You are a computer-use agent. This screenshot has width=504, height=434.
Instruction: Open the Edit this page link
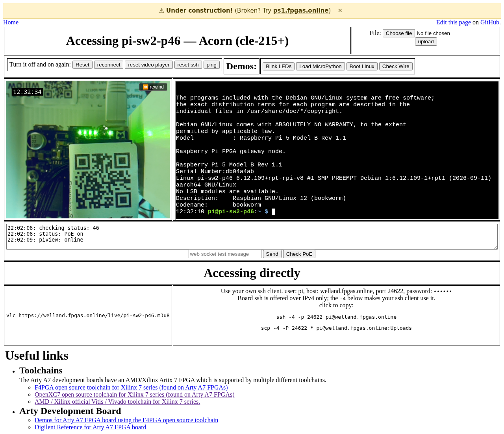pos(454,22)
